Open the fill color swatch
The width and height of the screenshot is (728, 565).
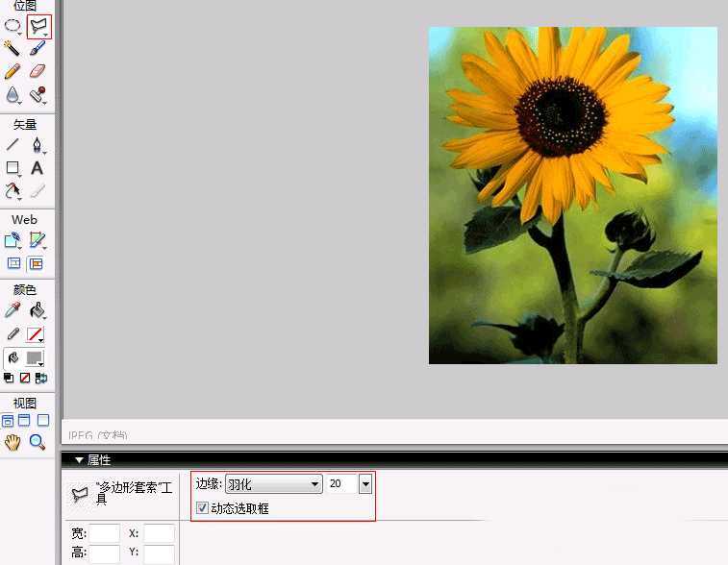click(36, 357)
